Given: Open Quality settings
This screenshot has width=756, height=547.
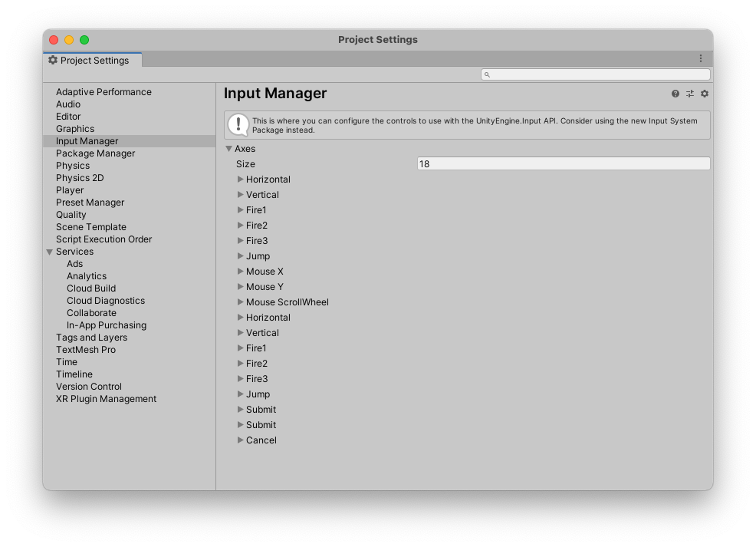Looking at the screenshot, I should coord(71,215).
